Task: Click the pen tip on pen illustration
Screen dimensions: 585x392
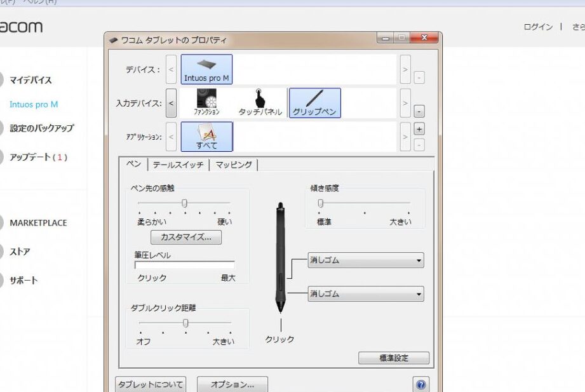Action: pyautogui.click(x=281, y=308)
